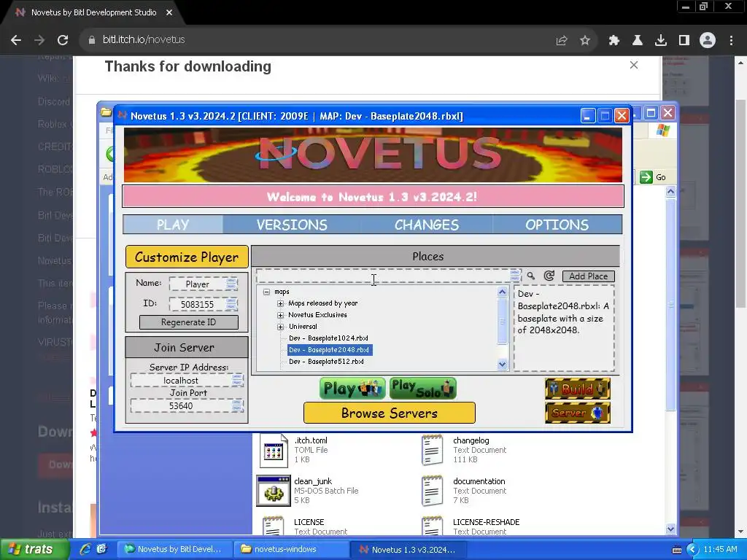Click the scroll-up arrow in the maps list
The image size is (747, 560).
pyautogui.click(x=502, y=292)
